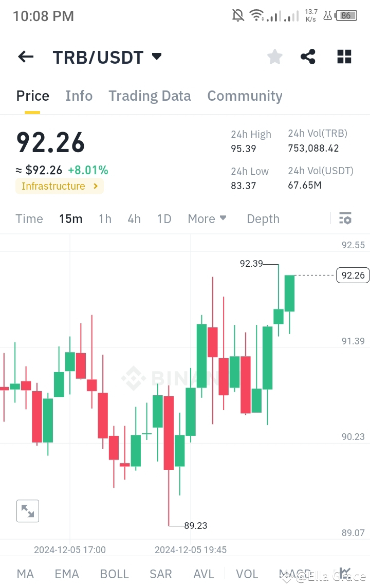This screenshot has height=588, width=370.
Task: Click the back arrow to exit chart
Action: tap(25, 57)
